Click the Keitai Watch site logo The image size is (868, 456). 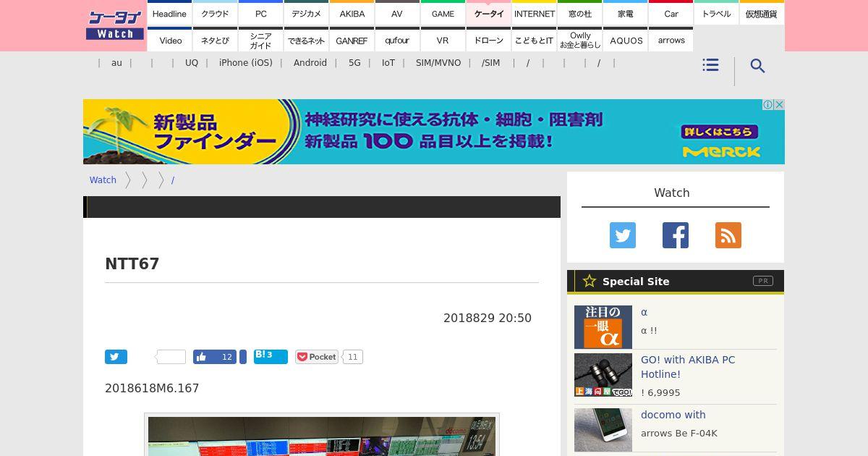(115, 25)
